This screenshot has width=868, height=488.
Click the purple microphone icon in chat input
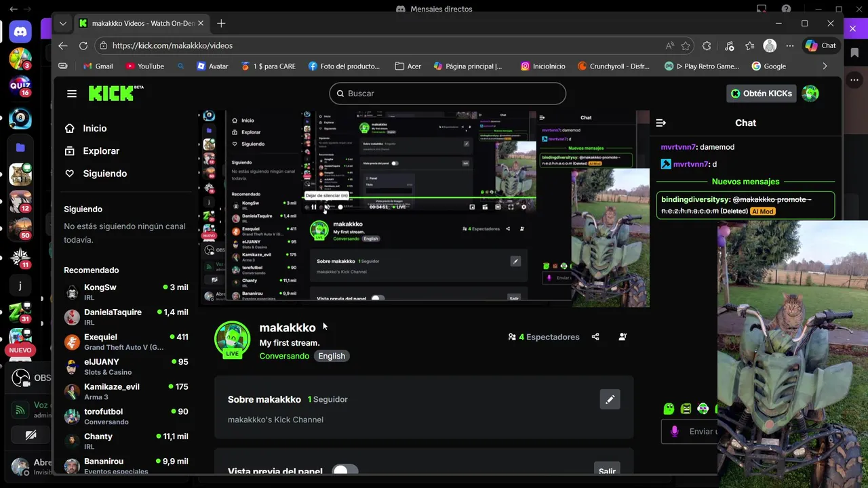click(674, 431)
